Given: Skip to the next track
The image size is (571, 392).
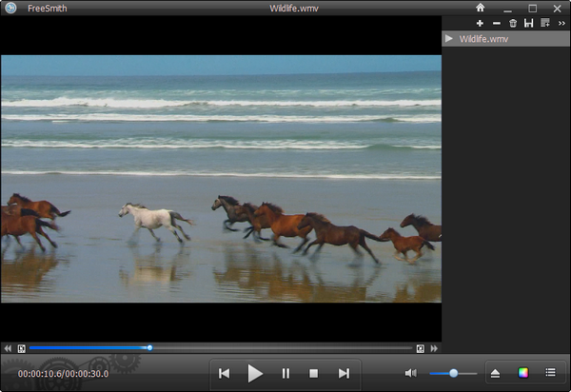Looking at the screenshot, I should click(x=344, y=373).
